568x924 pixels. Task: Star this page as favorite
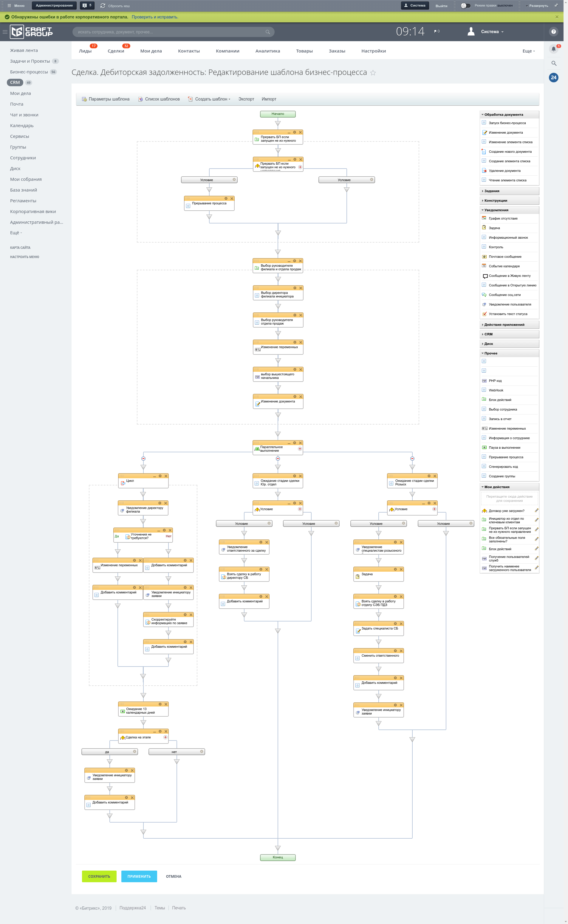click(x=373, y=73)
